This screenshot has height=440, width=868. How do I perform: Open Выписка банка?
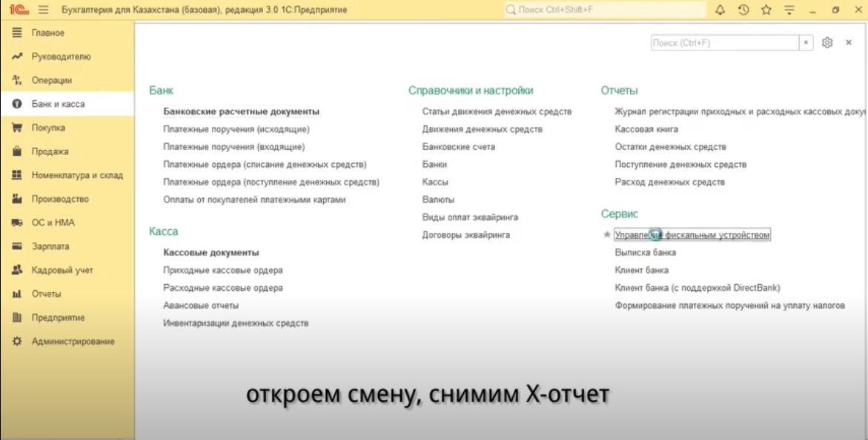point(646,253)
